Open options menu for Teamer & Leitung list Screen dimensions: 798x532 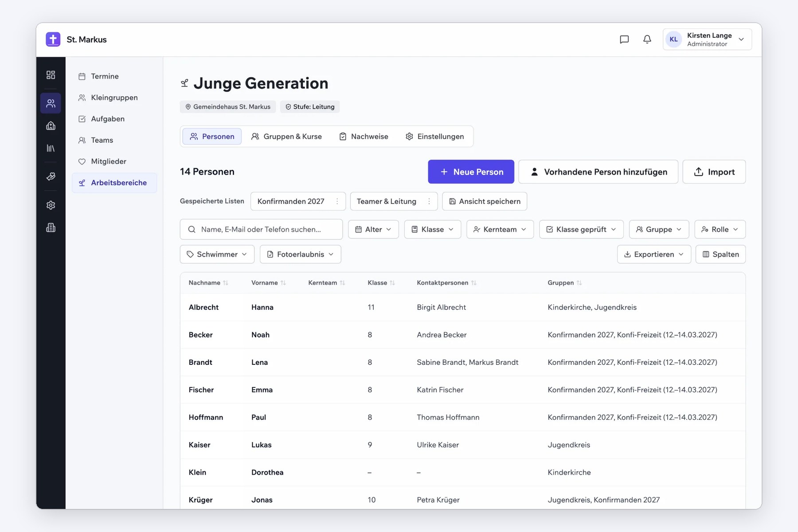pyautogui.click(x=429, y=201)
